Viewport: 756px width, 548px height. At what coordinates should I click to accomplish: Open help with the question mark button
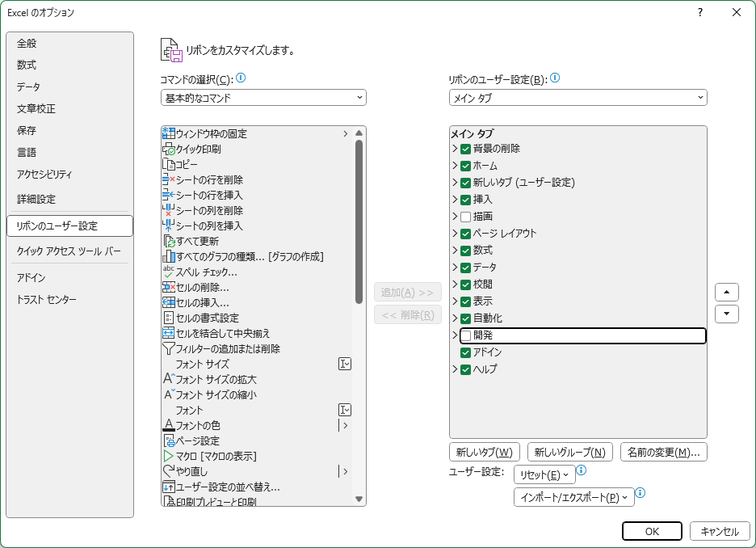(x=700, y=13)
